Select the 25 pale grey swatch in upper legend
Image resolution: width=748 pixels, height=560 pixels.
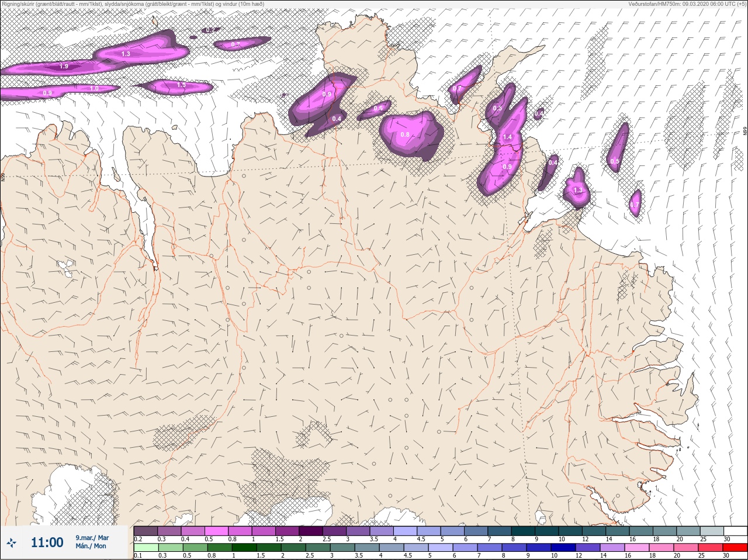712,531
